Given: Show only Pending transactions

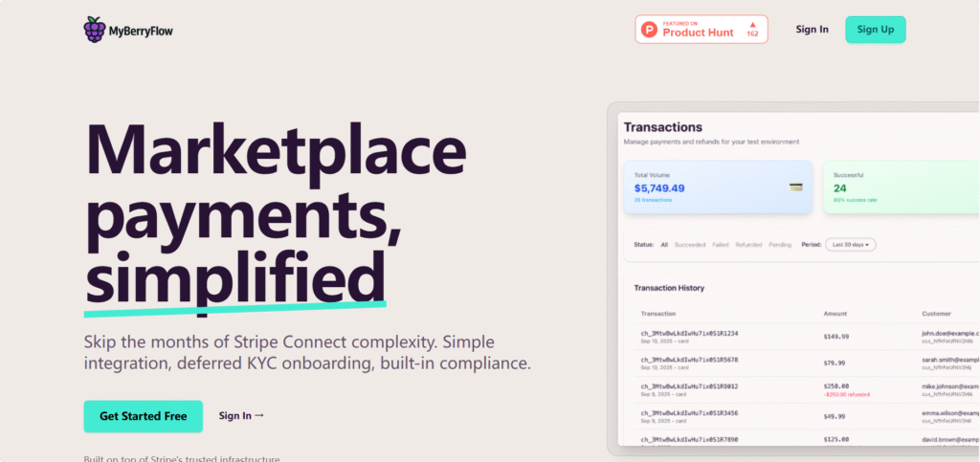Looking at the screenshot, I should pyautogui.click(x=780, y=245).
